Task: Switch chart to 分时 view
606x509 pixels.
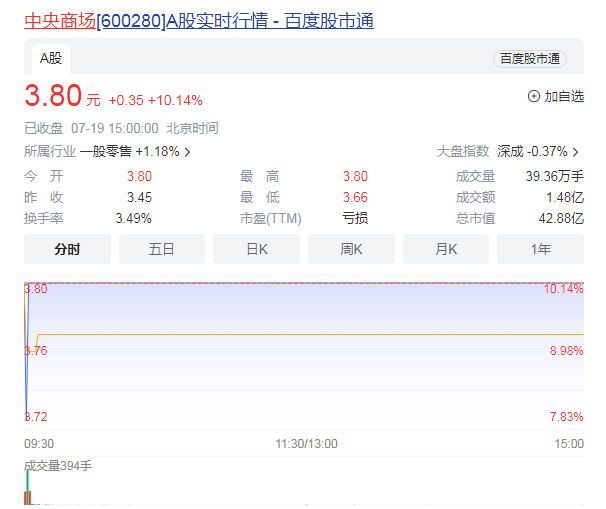Action: 66,249
